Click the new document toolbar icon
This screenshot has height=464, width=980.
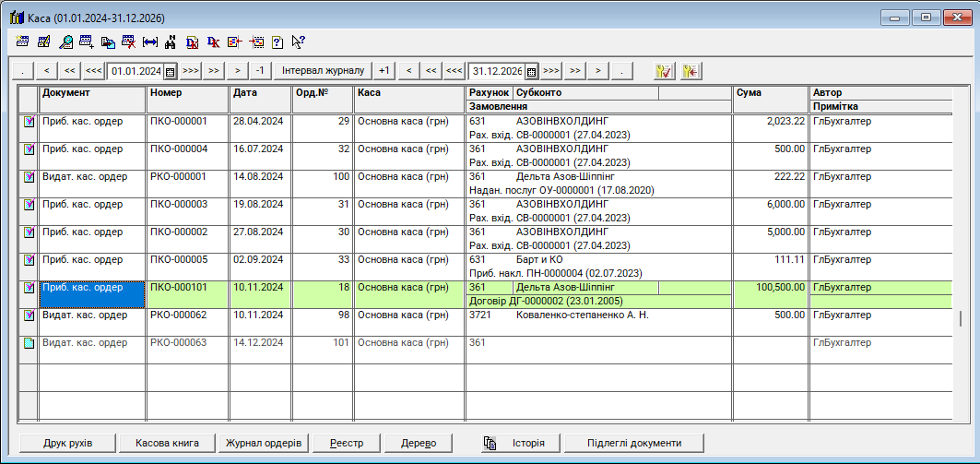click(23, 42)
